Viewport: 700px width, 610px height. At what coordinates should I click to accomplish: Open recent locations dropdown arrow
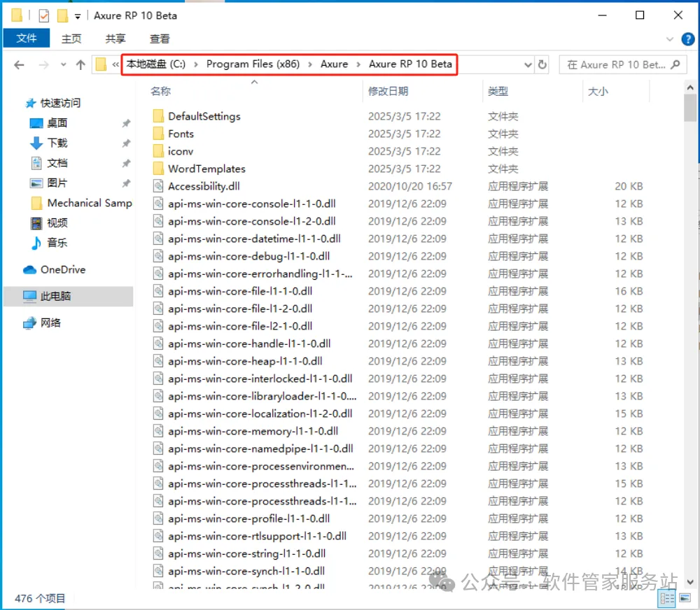63,65
